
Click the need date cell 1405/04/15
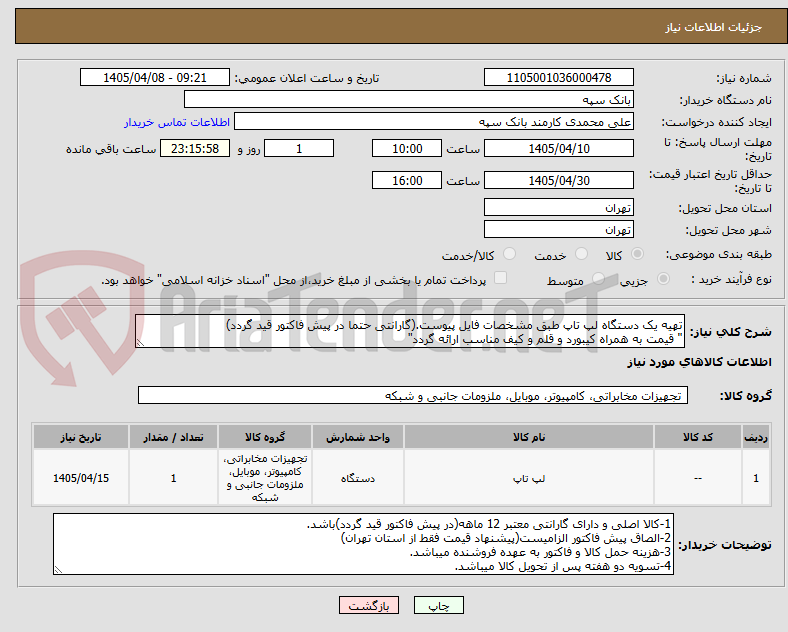[81, 478]
